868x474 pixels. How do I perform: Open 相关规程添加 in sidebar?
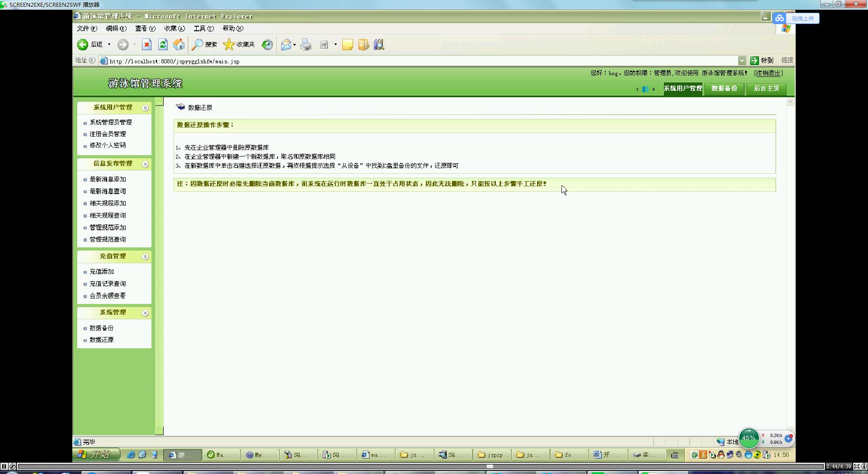pyautogui.click(x=108, y=203)
